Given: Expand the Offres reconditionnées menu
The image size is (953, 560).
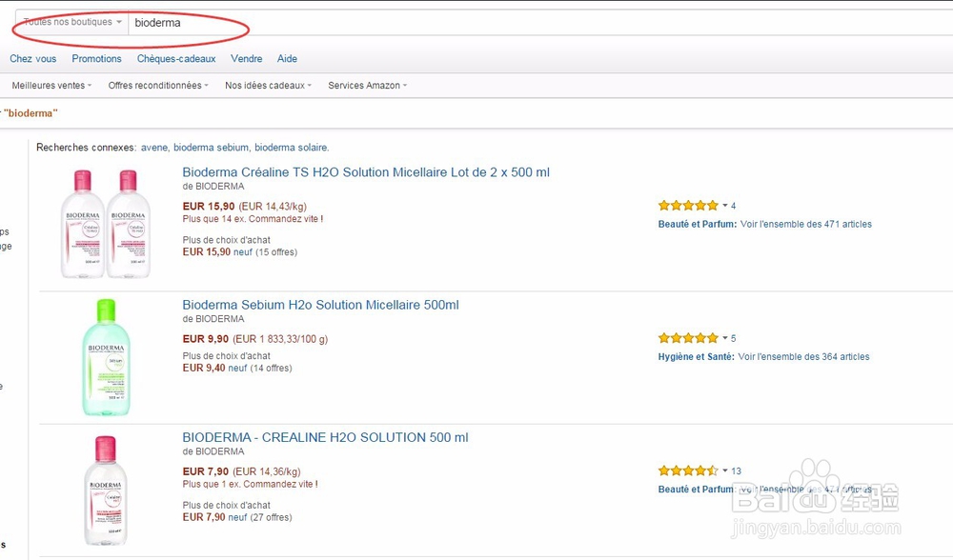Looking at the screenshot, I should pyautogui.click(x=159, y=86).
